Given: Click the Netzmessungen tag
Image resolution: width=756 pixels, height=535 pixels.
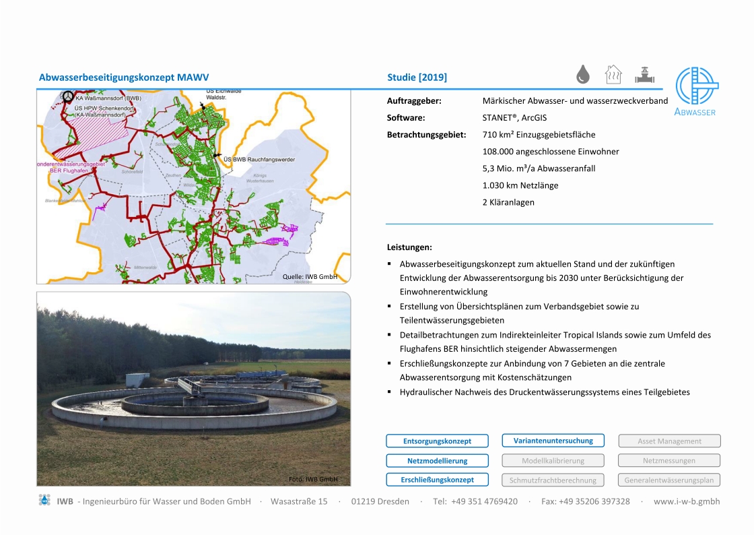Looking at the screenshot, I should (669, 461).
